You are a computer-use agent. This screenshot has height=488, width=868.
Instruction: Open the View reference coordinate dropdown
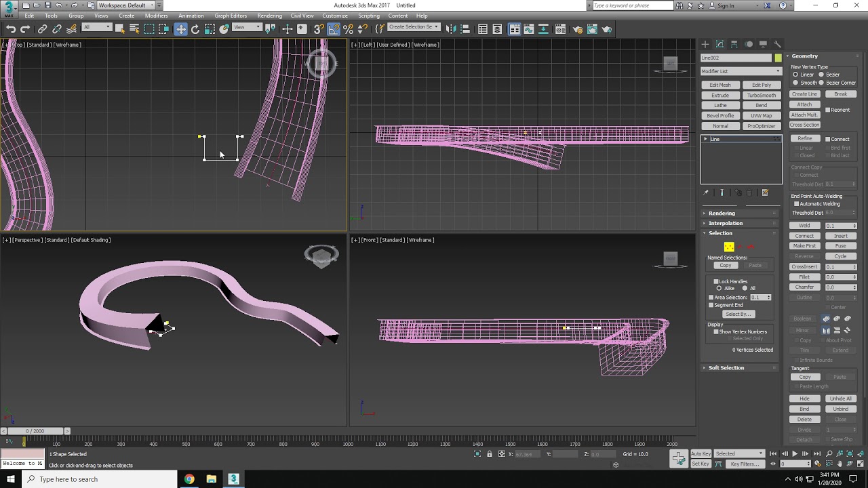pyautogui.click(x=248, y=27)
